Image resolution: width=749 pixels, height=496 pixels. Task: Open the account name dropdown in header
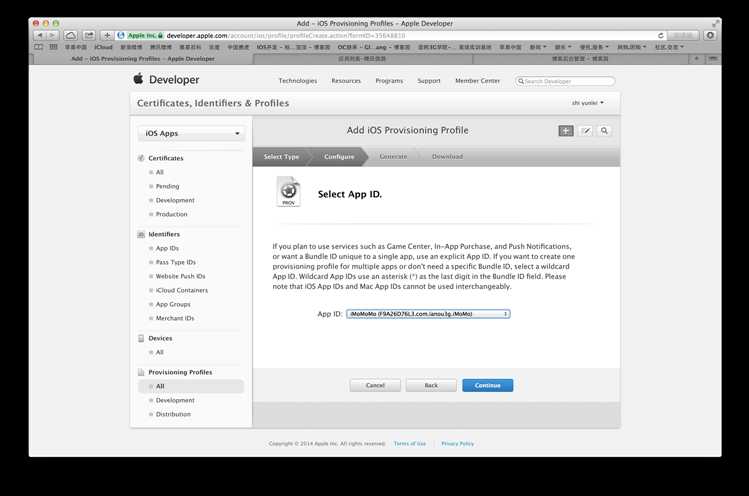[x=588, y=103]
